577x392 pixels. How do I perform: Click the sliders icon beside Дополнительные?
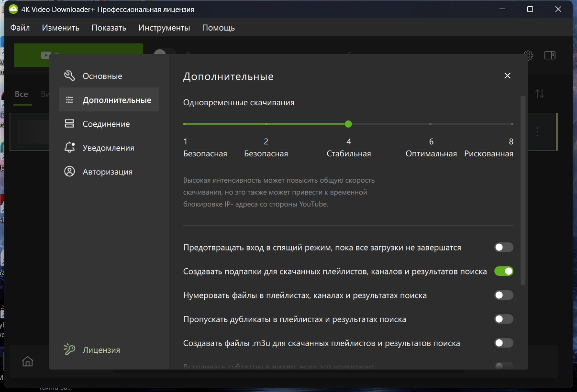pos(69,100)
